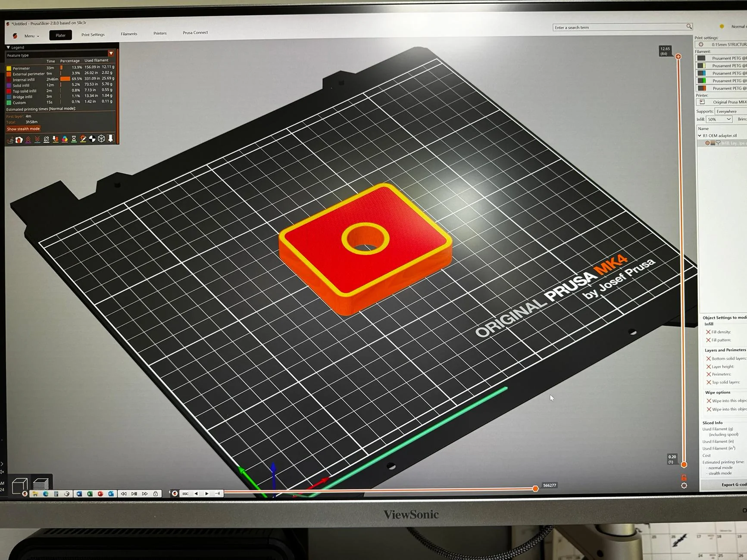
Task: Toggle Deretractions visibility icon in legend
Action: pyautogui.click(x=37, y=140)
